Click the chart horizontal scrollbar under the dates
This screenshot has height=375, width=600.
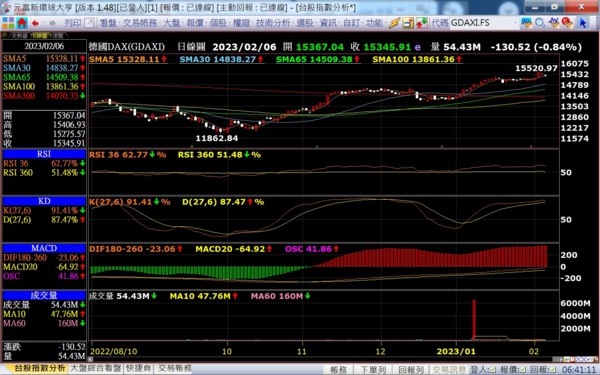click(x=323, y=360)
